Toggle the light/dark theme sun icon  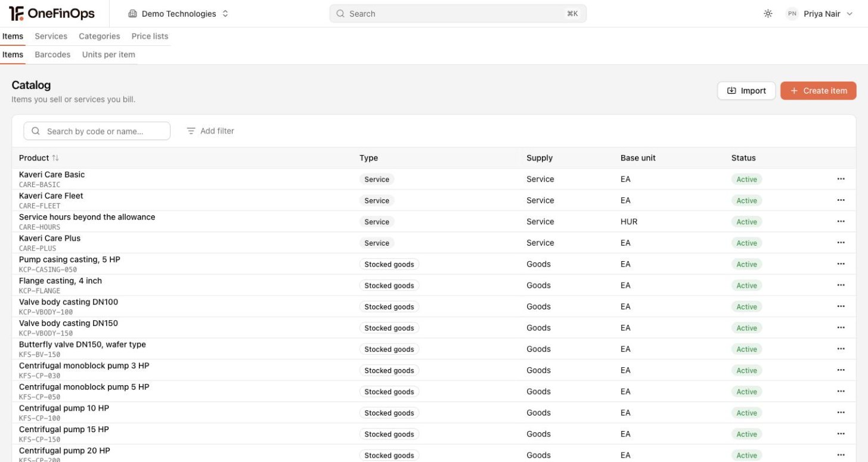(768, 14)
